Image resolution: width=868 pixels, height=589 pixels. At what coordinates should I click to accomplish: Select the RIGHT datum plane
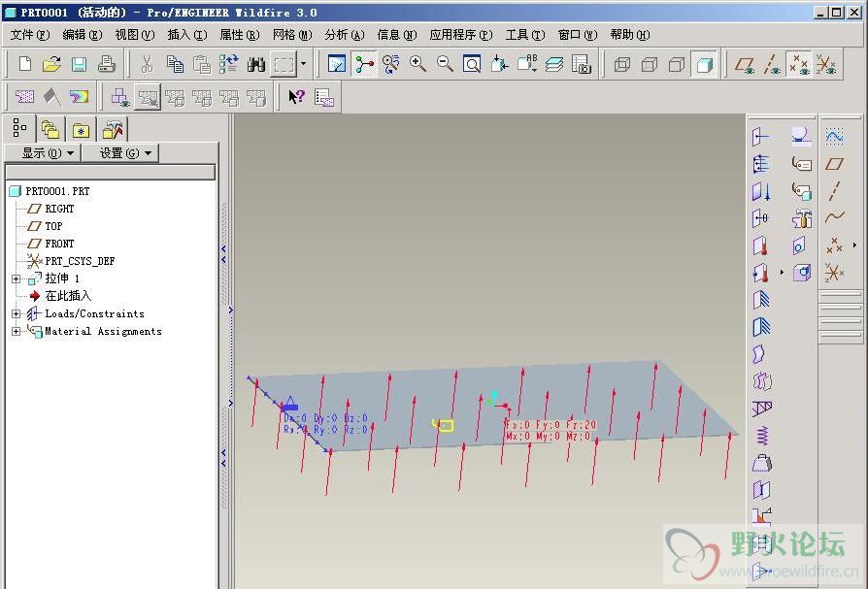(59, 209)
